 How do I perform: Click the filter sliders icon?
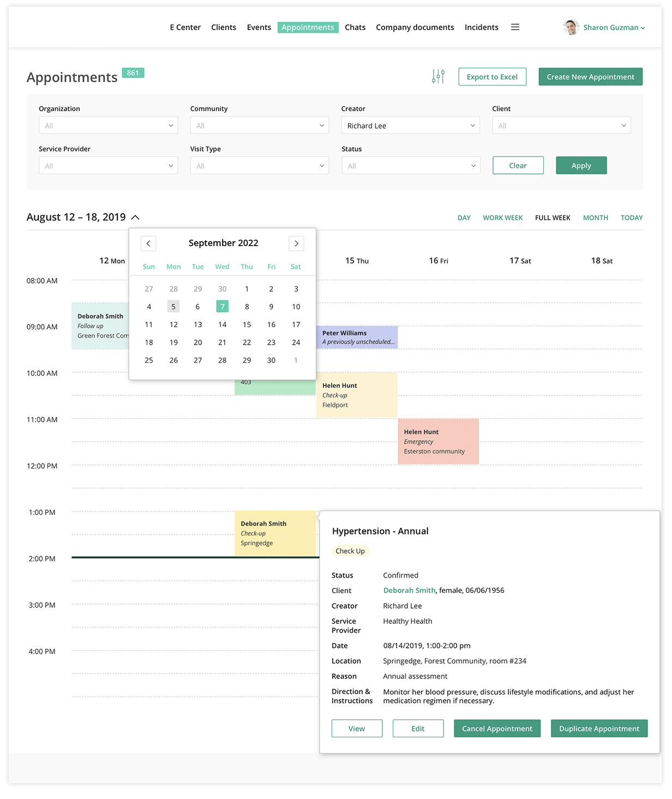[x=438, y=76]
